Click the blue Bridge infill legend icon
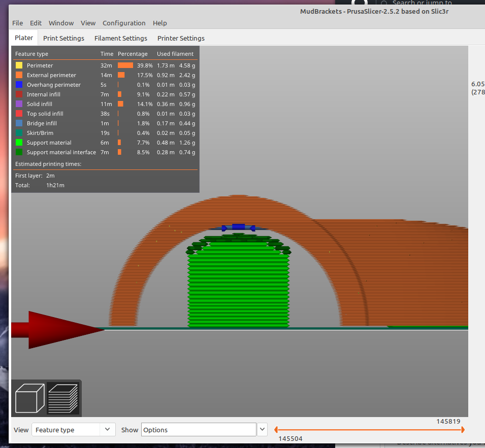Image resolution: width=485 pixels, height=448 pixels. coord(18,123)
